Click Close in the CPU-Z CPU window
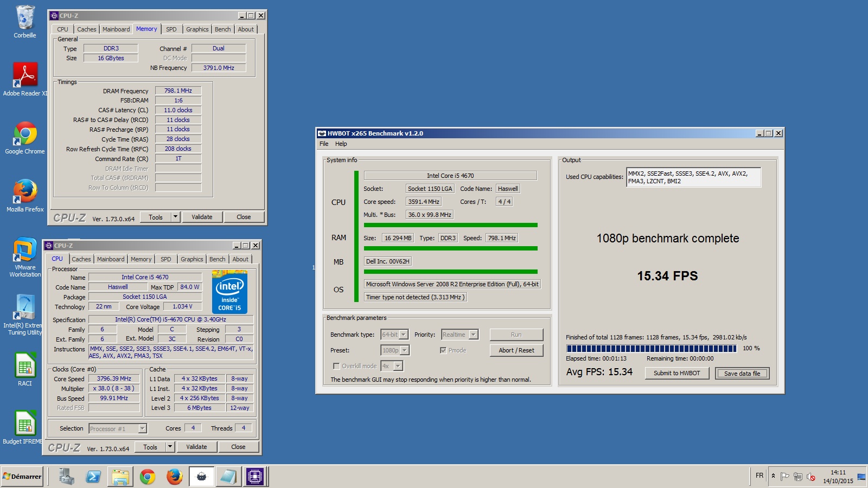This screenshot has height=488, width=868. click(238, 447)
